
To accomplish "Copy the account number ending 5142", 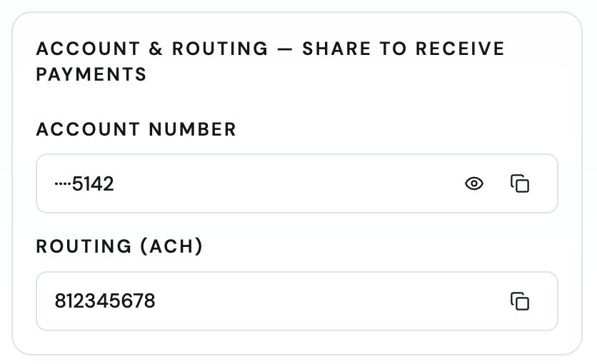I will click(x=520, y=183).
